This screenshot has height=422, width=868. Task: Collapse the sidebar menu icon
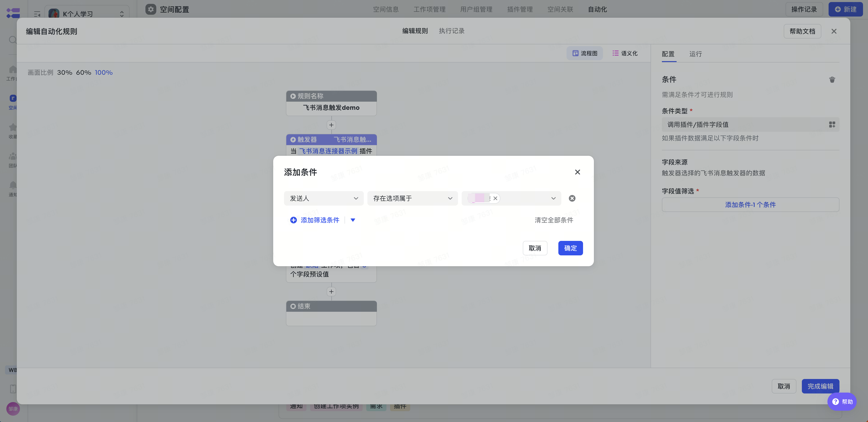tap(37, 14)
